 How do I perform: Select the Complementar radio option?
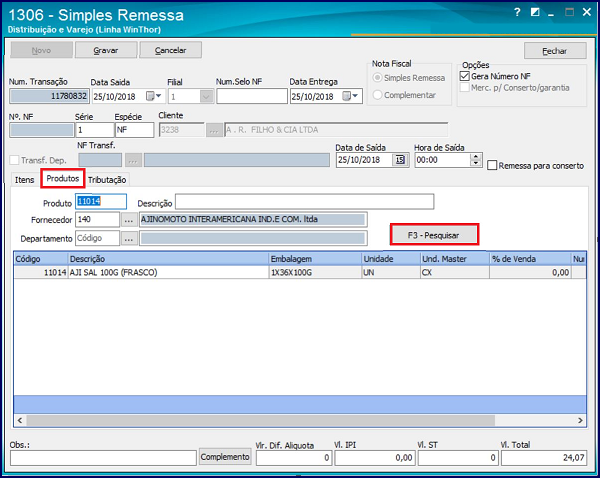point(377,95)
